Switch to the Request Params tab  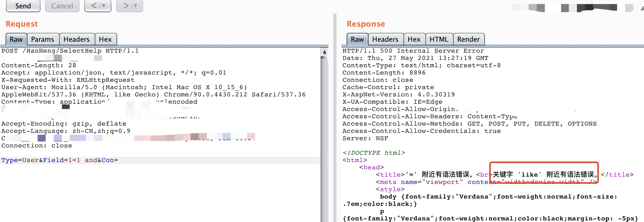[x=43, y=39]
